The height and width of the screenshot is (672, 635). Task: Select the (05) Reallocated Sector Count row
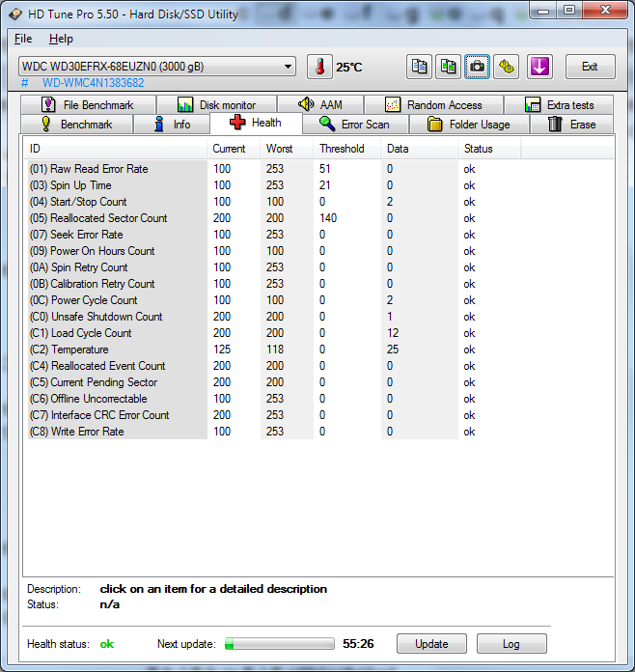[274, 218]
